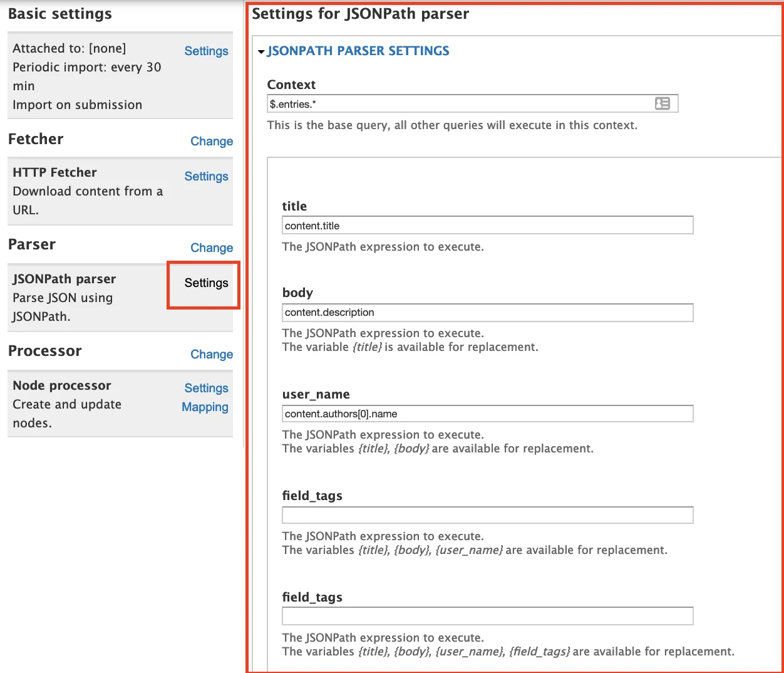Click the autofill icon in Context field
Image resolution: width=784 pixels, height=673 pixels.
(x=662, y=103)
